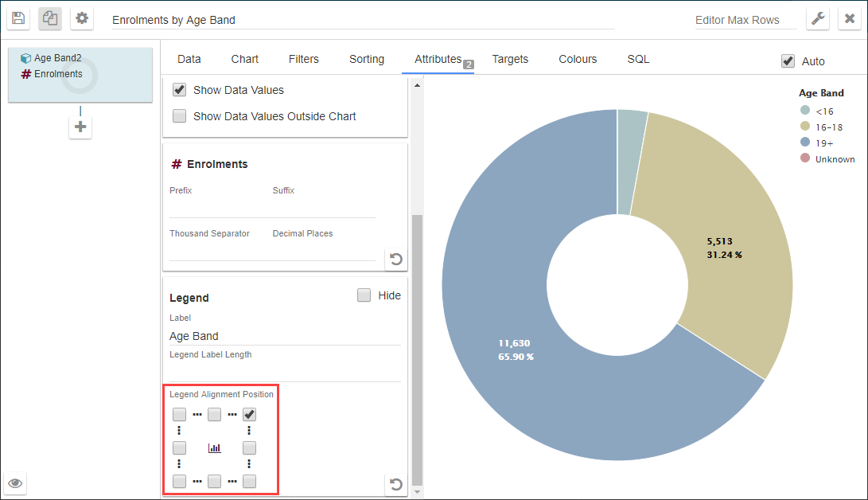The width and height of the screenshot is (868, 500).
Task: Open the SQL tab
Action: click(638, 59)
